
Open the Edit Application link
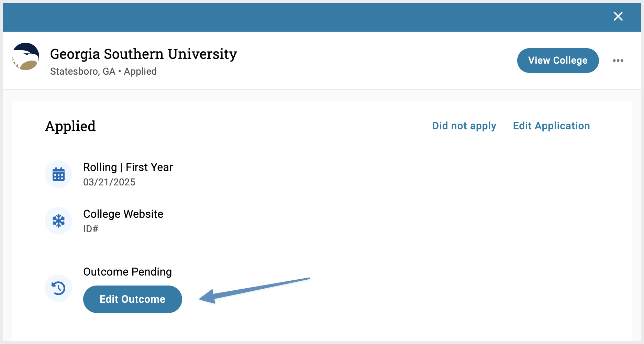[551, 126]
